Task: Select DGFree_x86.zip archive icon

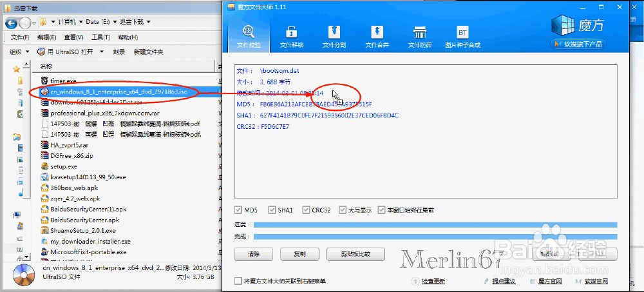Action: (x=45, y=155)
